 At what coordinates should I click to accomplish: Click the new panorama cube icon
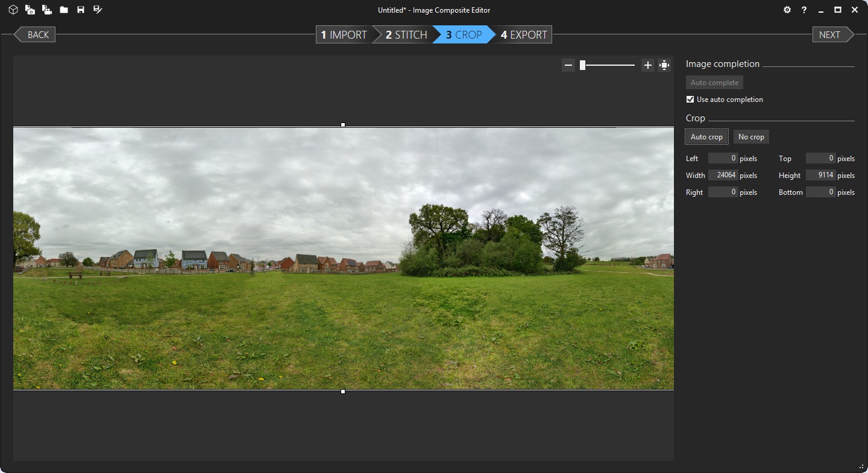(13, 10)
